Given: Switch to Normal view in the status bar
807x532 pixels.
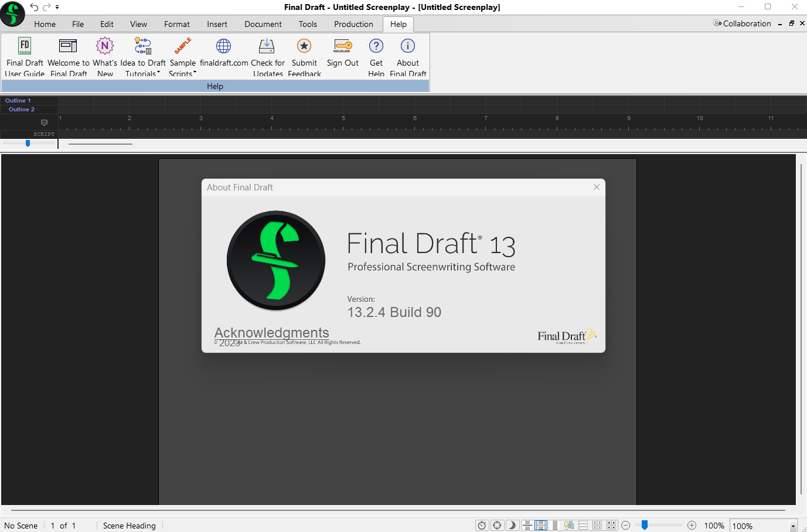Looking at the screenshot, I should point(527,526).
